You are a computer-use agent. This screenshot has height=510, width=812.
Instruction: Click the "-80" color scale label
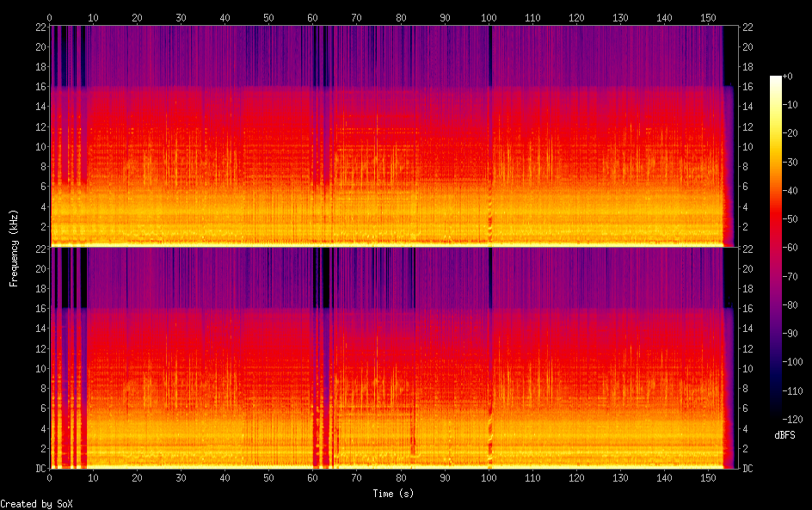coord(790,305)
